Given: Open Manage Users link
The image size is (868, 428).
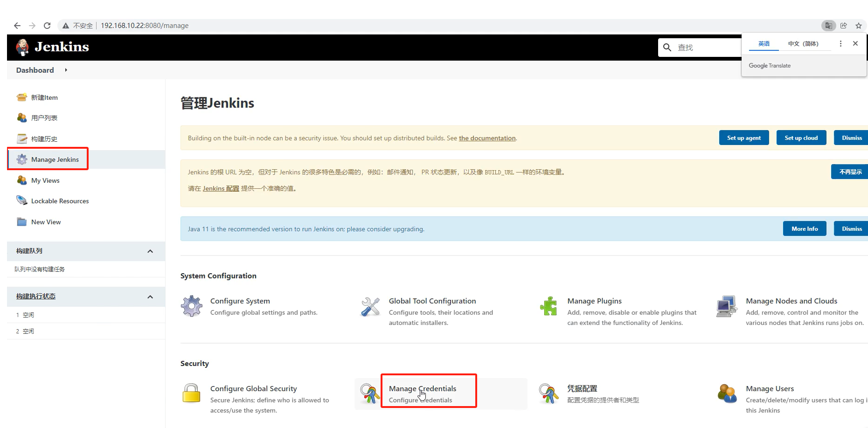Looking at the screenshot, I should point(770,389).
